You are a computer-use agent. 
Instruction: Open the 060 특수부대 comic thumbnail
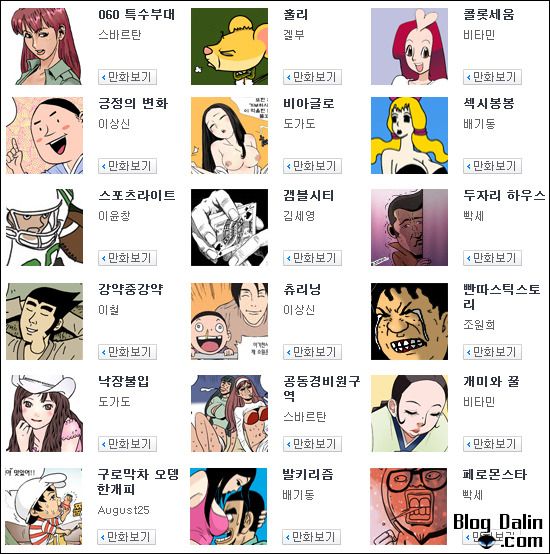tap(45, 46)
